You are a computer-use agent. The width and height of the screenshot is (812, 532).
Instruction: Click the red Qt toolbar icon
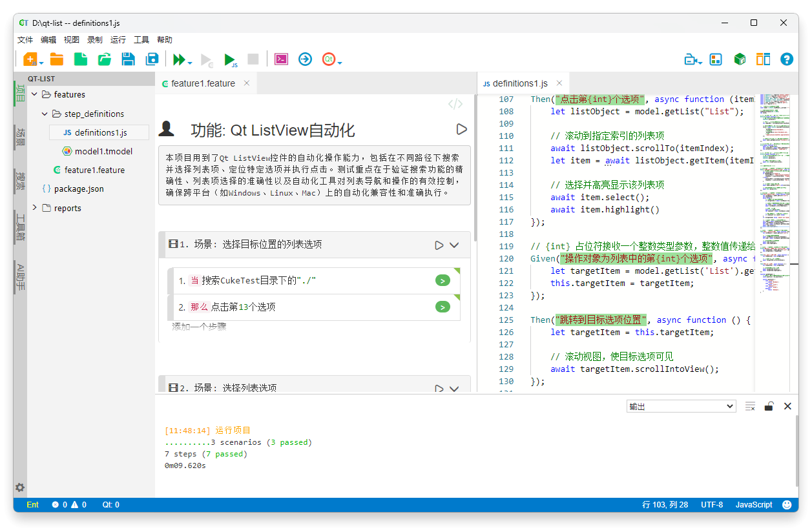point(329,59)
